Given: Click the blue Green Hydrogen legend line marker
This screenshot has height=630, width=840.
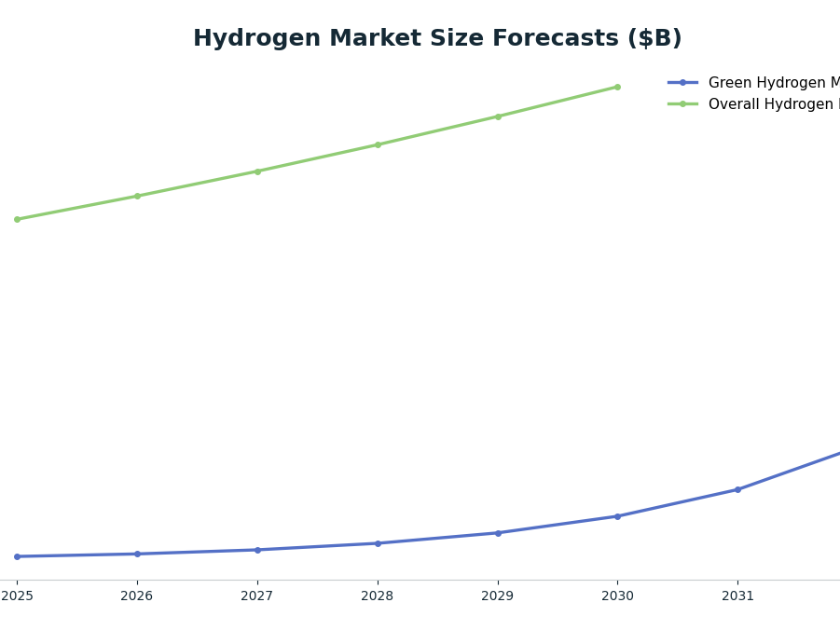Looking at the screenshot, I should point(682,83).
